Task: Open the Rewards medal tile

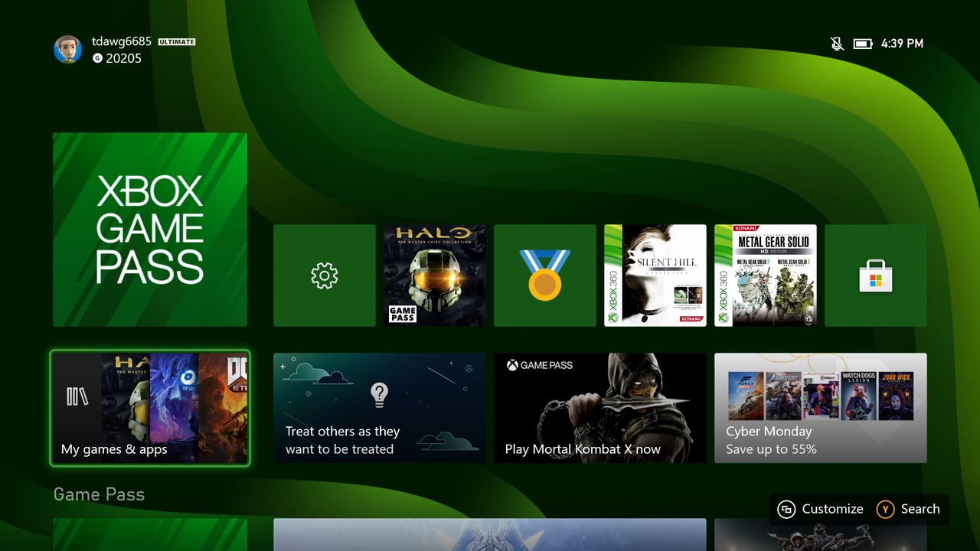Action: (x=544, y=275)
